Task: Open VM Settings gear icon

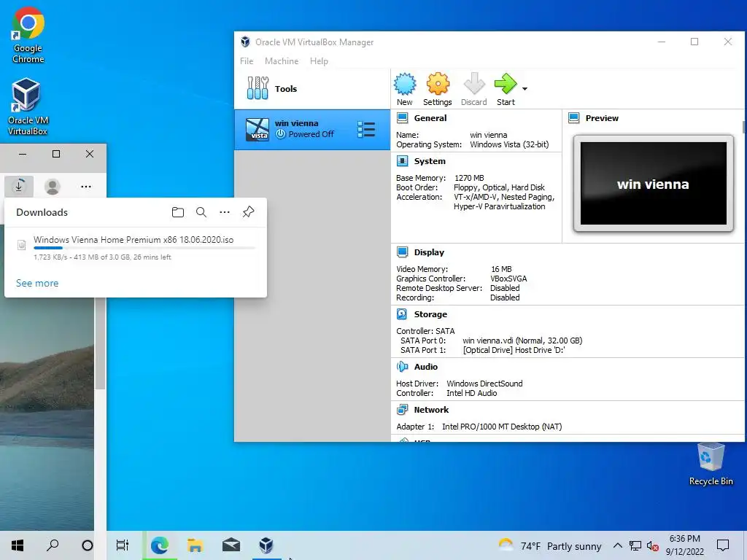Action: tap(438, 89)
